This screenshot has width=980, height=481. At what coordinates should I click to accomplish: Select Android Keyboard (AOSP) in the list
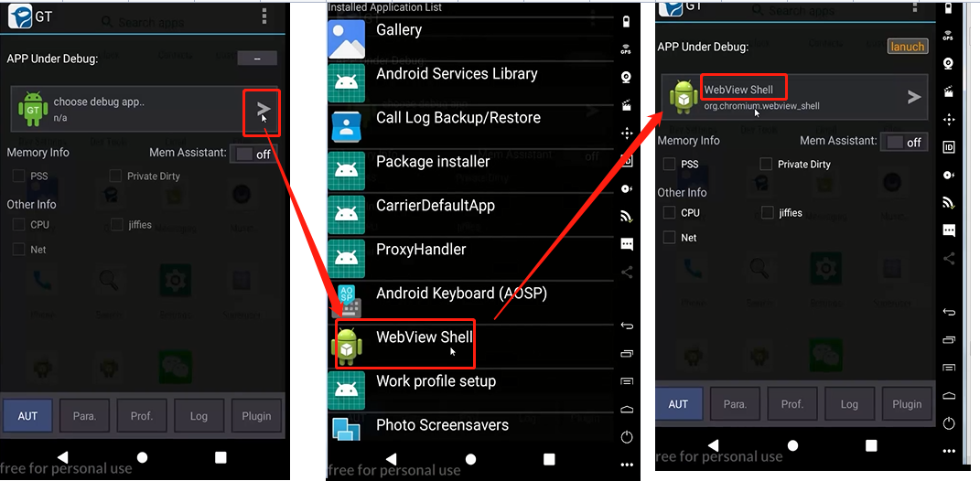(470, 302)
